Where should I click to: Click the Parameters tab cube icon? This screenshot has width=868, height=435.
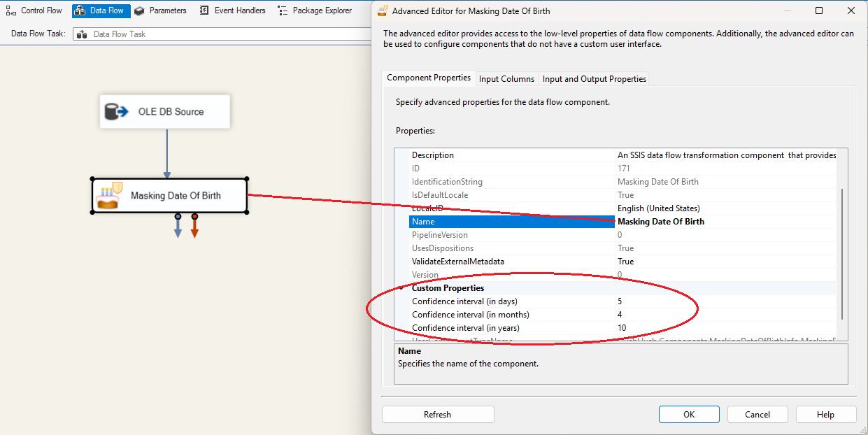(x=139, y=10)
